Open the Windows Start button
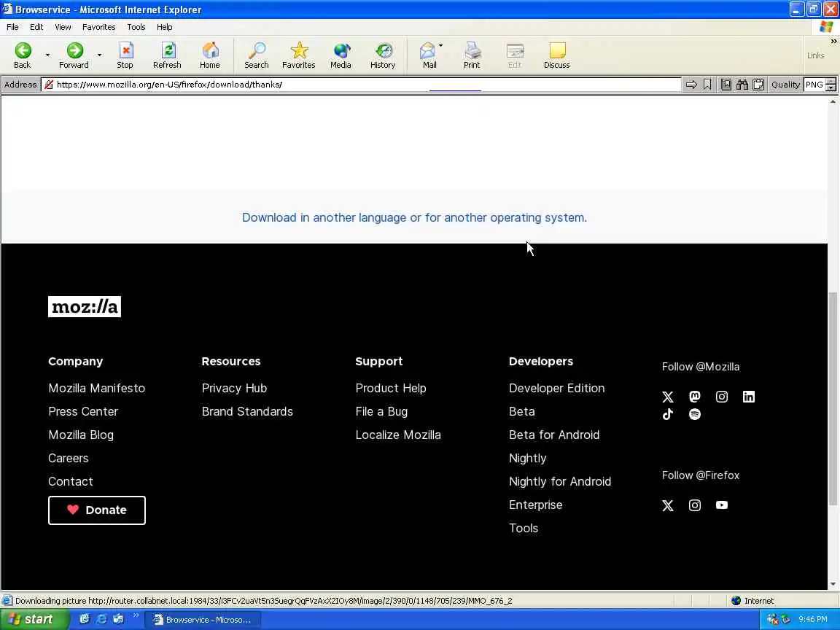The width and height of the screenshot is (840, 630). pyautogui.click(x=34, y=619)
